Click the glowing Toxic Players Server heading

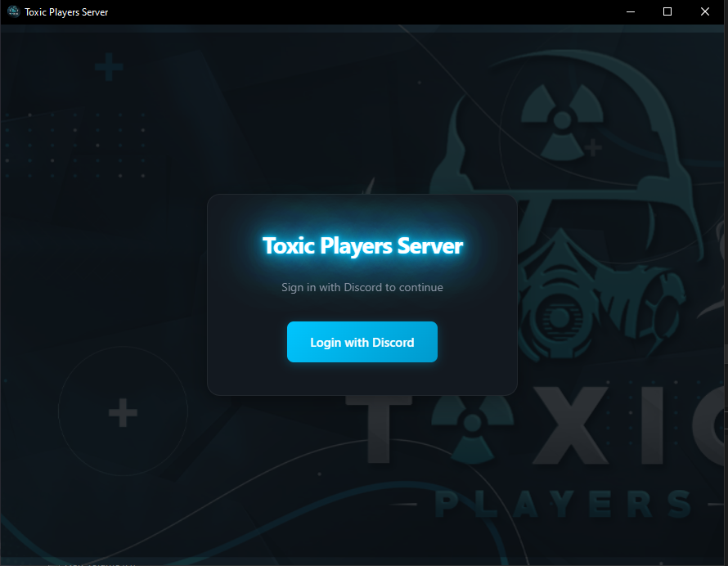[362, 246]
